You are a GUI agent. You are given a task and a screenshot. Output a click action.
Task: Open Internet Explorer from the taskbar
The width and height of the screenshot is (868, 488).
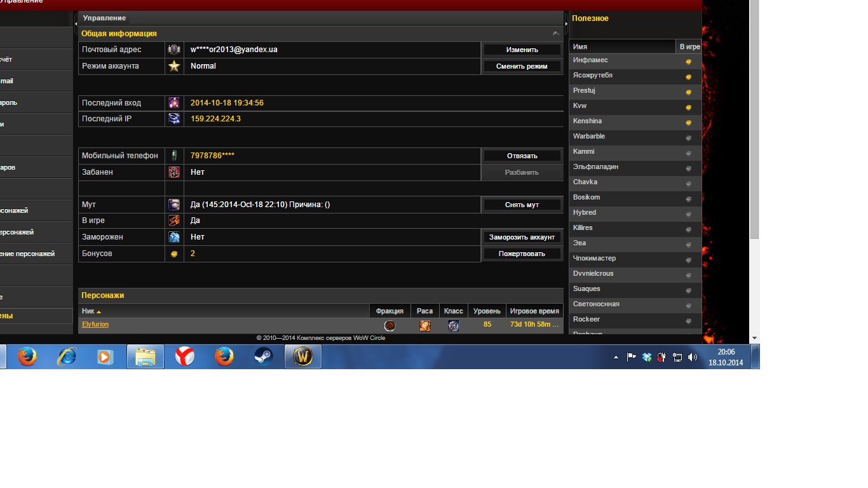coord(66,357)
